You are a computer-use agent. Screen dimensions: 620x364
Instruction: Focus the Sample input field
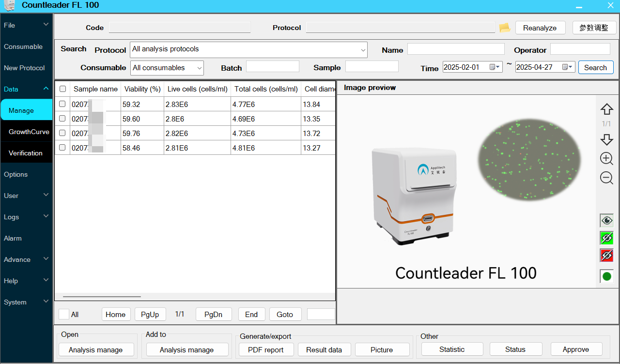coord(372,66)
